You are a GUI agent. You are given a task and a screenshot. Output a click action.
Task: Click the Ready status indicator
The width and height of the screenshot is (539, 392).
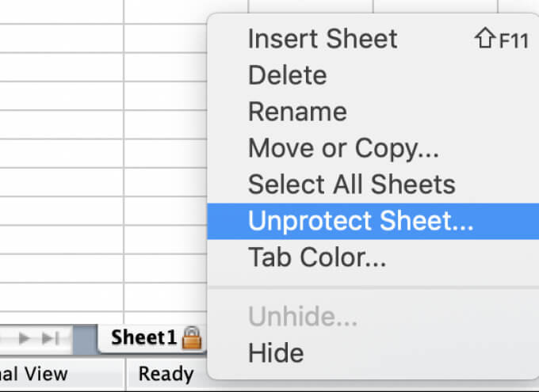pos(166,374)
